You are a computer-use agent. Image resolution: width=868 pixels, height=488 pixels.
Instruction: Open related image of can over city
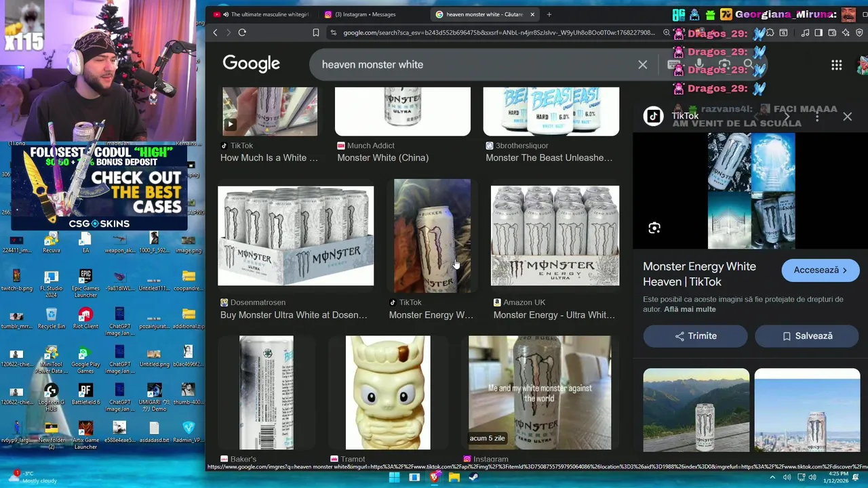pos(807,410)
